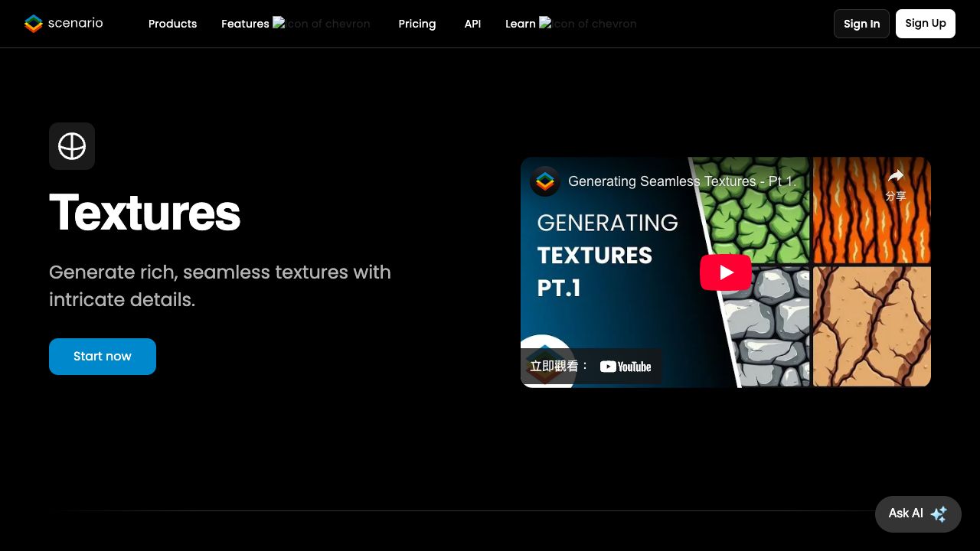Open the Products menu item
The width and height of the screenshot is (980, 551).
pos(172,24)
